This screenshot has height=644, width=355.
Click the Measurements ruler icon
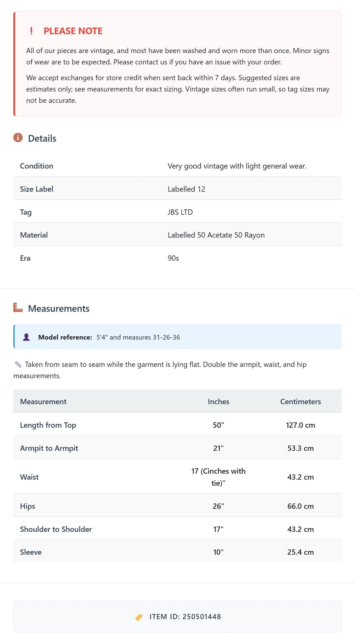18,308
